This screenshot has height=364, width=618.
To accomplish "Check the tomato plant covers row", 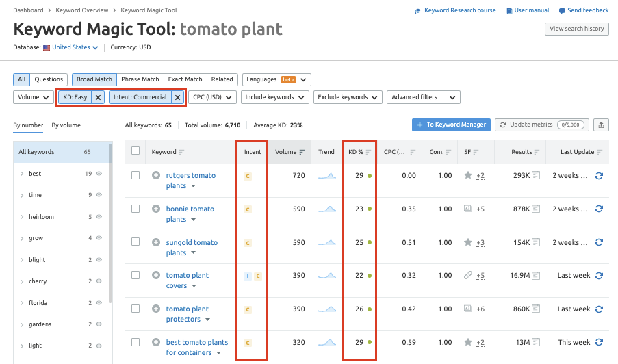I will tap(136, 275).
